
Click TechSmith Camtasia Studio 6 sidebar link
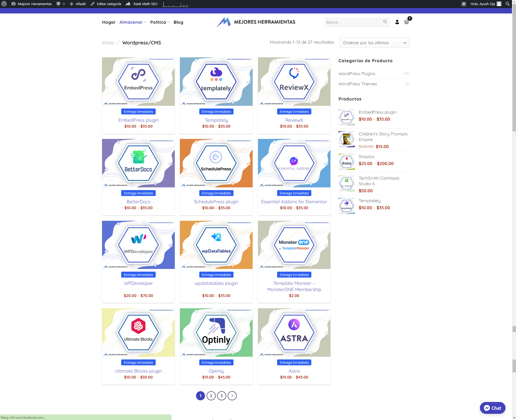(379, 181)
